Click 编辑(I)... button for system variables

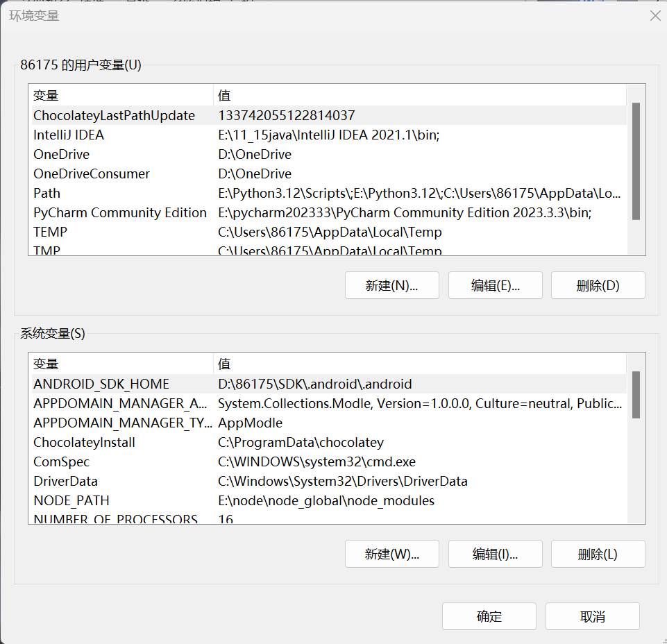(x=495, y=554)
